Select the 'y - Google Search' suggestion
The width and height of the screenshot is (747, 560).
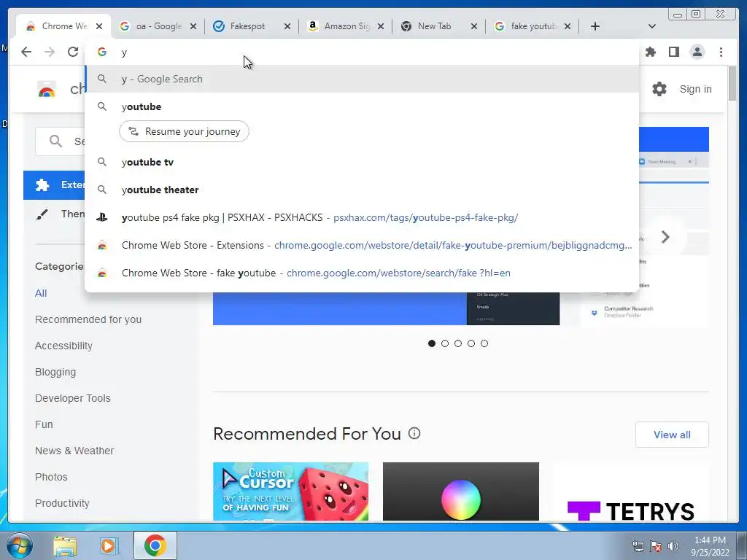[362, 79]
